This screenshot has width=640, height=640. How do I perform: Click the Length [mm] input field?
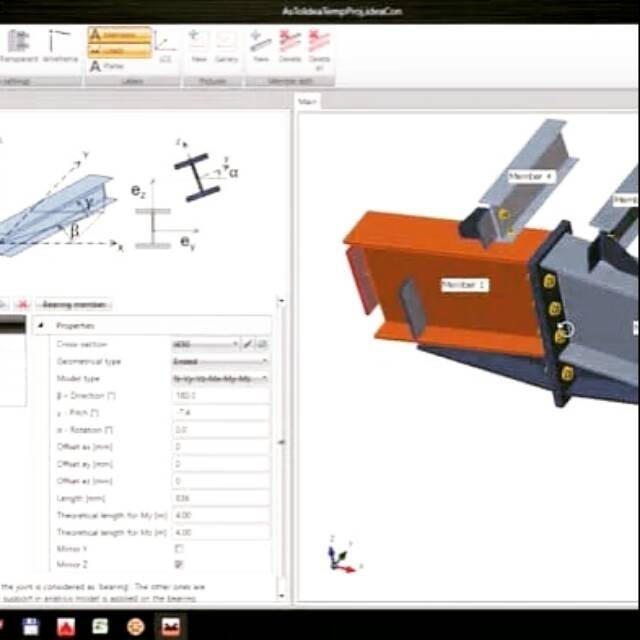[221, 498]
